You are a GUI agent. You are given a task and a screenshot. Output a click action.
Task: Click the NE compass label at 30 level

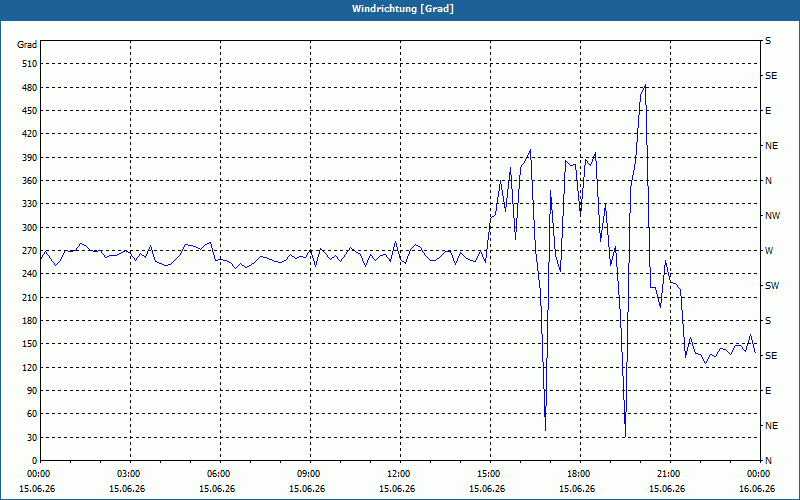click(771, 426)
